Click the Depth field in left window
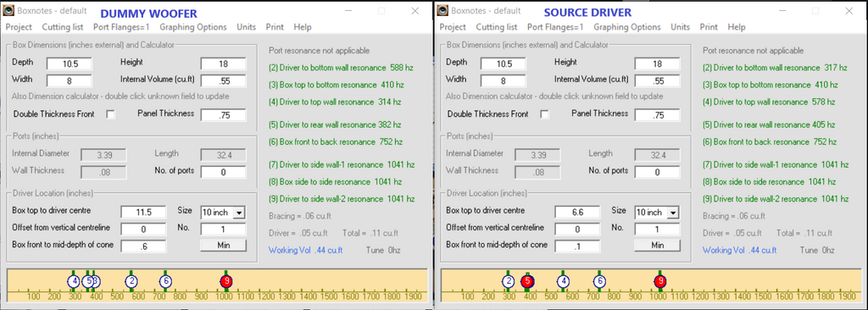This screenshot has width=868, height=310. click(x=70, y=64)
